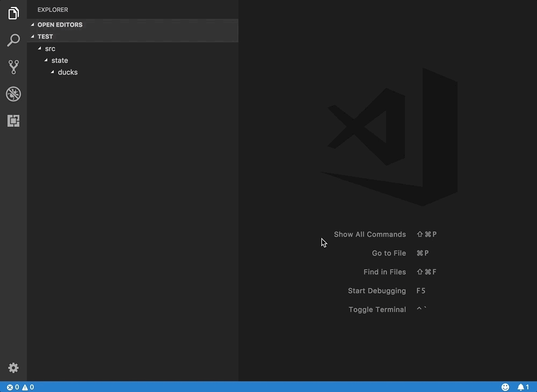Collapse the state folder arrow
This screenshot has width=537, height=392.
pos(46,60)
